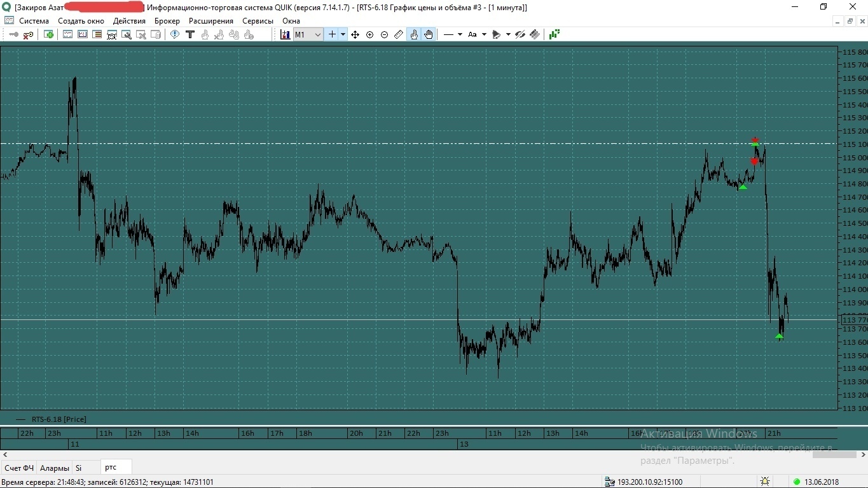Open the Сервисы menu
Viewport: 868px width, 488px height.
(258, 20)
